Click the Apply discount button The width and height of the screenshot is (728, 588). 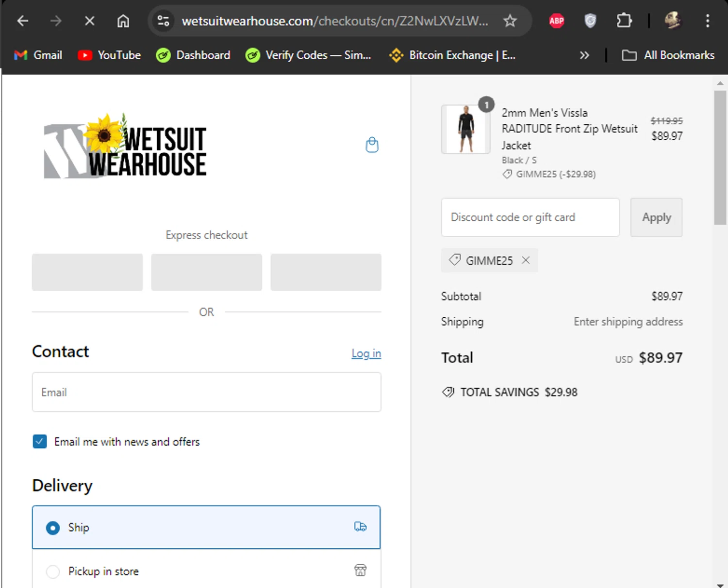click(656, 217)
